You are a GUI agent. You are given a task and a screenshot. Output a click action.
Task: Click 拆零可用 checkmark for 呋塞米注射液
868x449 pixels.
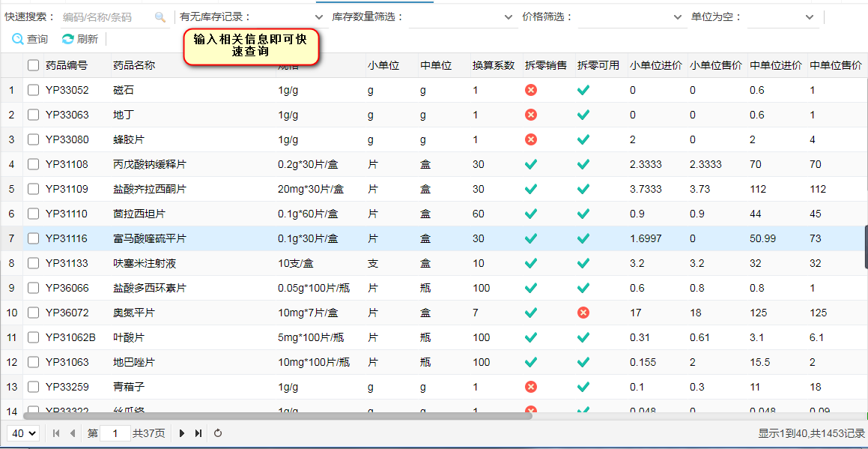coord(583,263)
